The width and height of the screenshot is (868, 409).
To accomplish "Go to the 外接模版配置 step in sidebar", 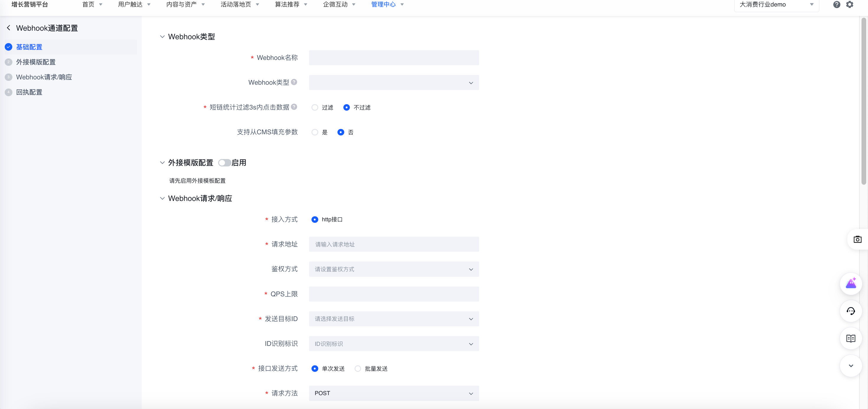I will pos(36,62).
